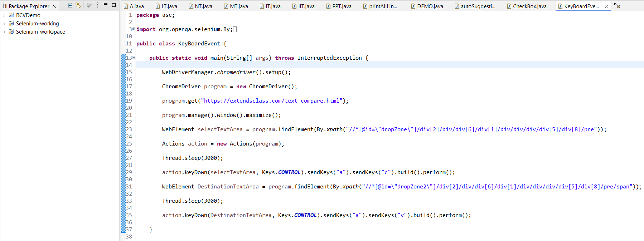Close the Package Explorer view

[54, 6]
